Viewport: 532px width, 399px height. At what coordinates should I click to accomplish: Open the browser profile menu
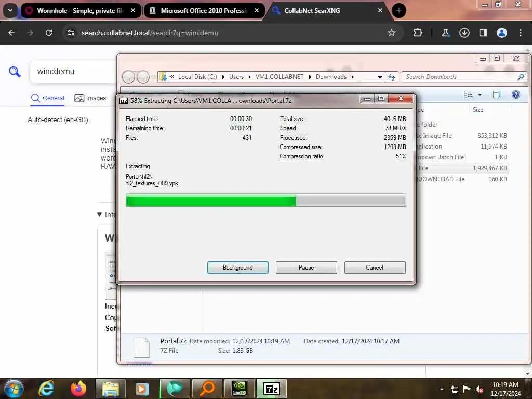501,33
